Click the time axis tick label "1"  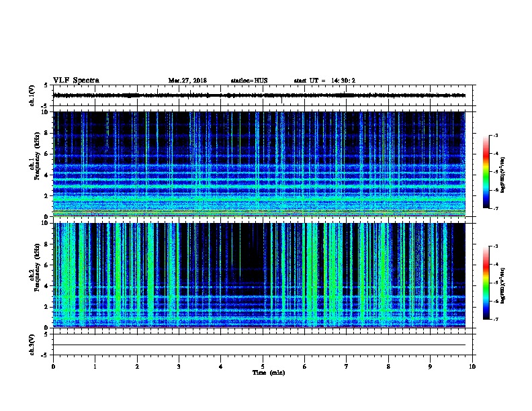95,367
